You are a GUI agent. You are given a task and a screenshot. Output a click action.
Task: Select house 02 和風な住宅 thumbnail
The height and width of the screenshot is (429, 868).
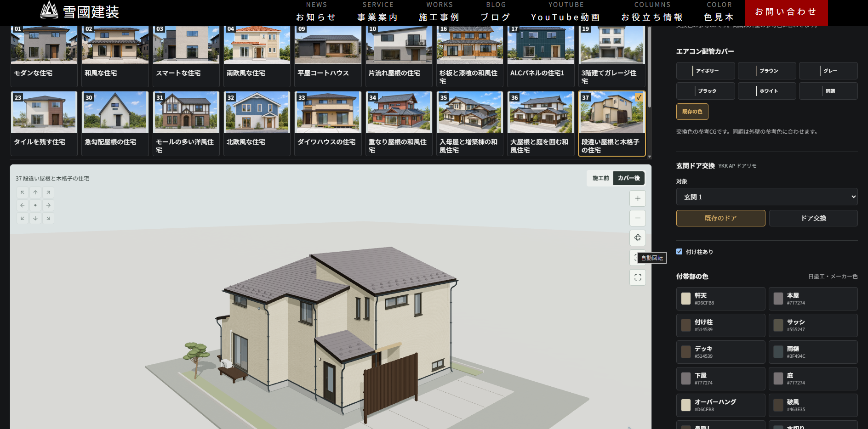tap(115, 56)
